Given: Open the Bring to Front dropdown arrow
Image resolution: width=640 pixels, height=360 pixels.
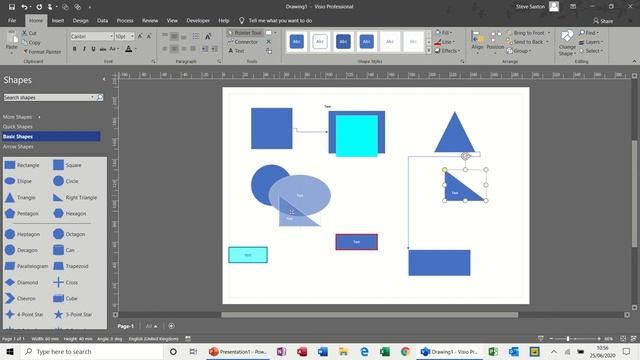Looking at the screenshot, I should point(549,33).
